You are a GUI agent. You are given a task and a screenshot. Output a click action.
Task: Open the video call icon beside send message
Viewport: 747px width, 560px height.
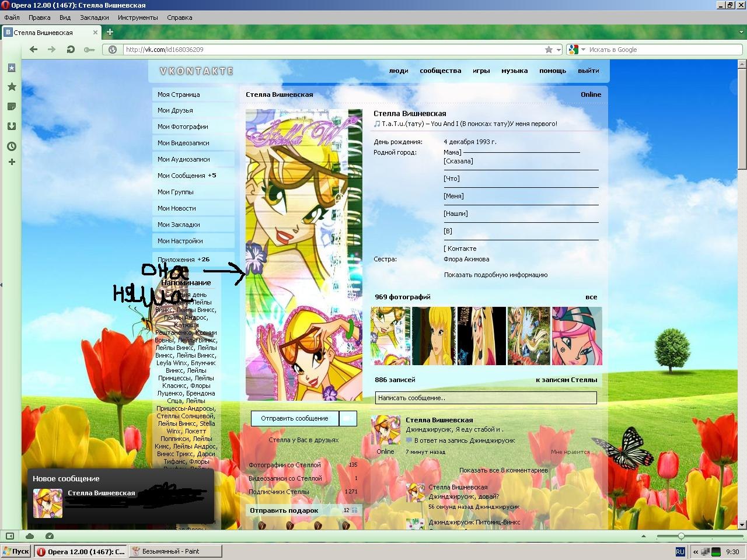pos(348,418)
